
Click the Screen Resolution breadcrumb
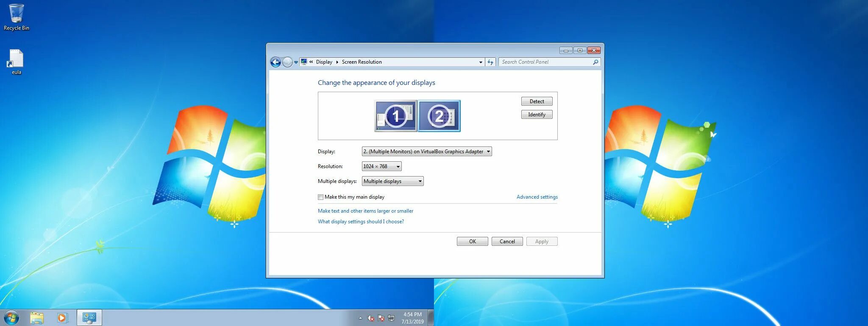[362, 62]
